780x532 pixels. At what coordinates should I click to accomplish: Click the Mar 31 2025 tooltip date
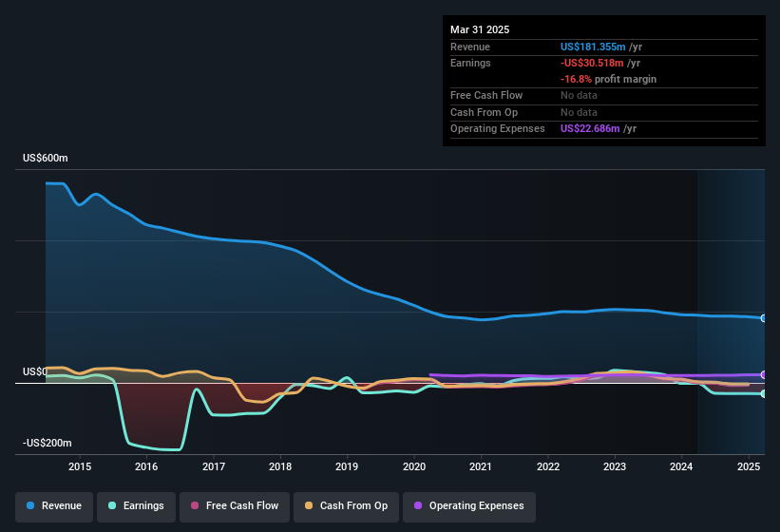(480, 29)
